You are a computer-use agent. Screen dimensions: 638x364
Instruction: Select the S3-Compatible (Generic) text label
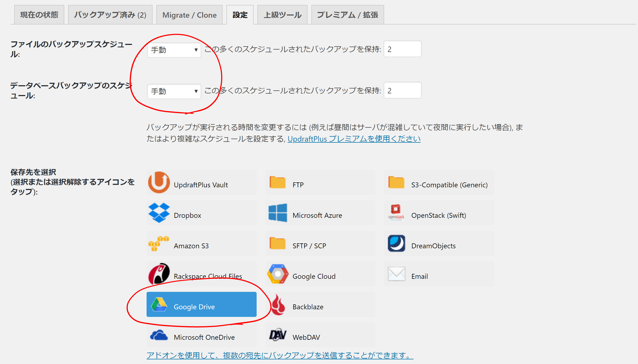(449, 185)
